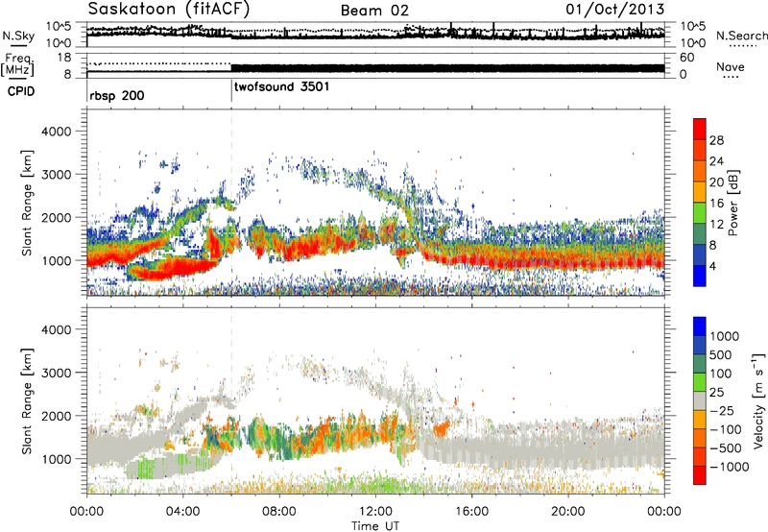
Task: Click the 60 tick on Nave axis
Action: pyautogui.click(x=687, y=58)
